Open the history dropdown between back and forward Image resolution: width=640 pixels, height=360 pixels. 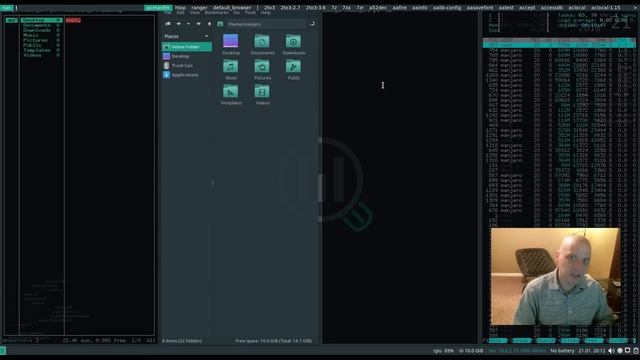[x=188, y=24]
